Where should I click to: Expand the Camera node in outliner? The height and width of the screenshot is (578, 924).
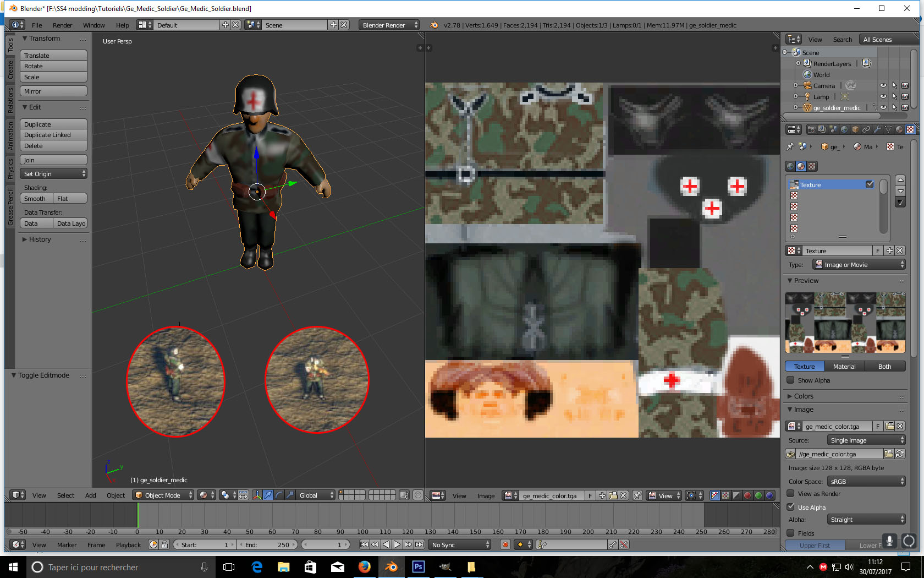point(796,85)
